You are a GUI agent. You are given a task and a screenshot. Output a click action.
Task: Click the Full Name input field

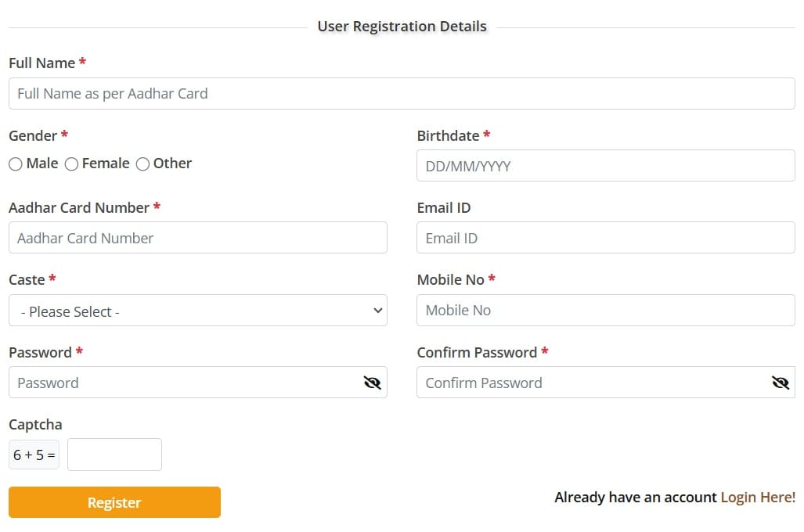(402, 93)
